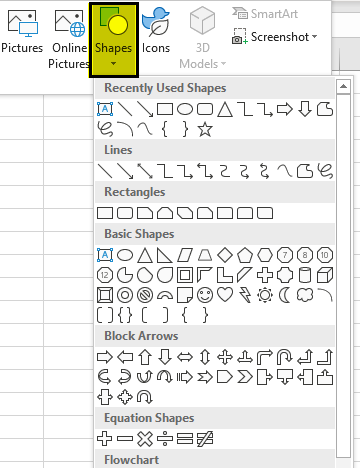The height and width of the screenshot is (468, 360).
Task: Open Online Pictures insert option
Action: (69, 39)
